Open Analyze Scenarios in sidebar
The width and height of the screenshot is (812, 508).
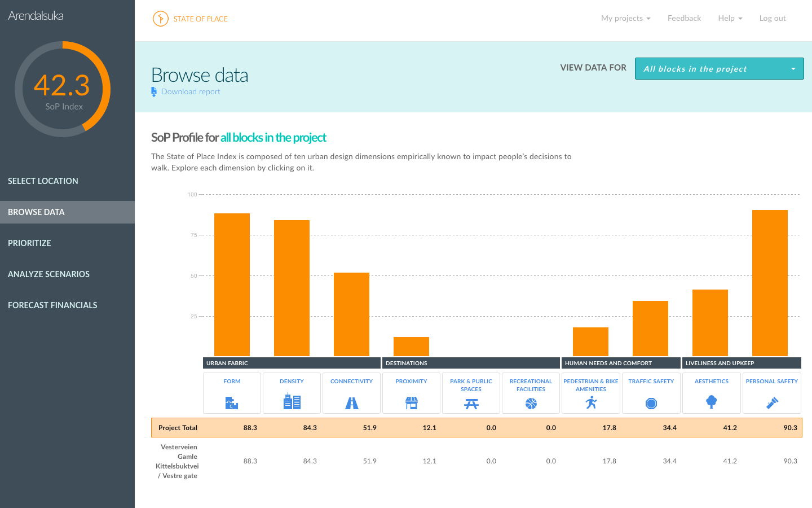[68, 274]
